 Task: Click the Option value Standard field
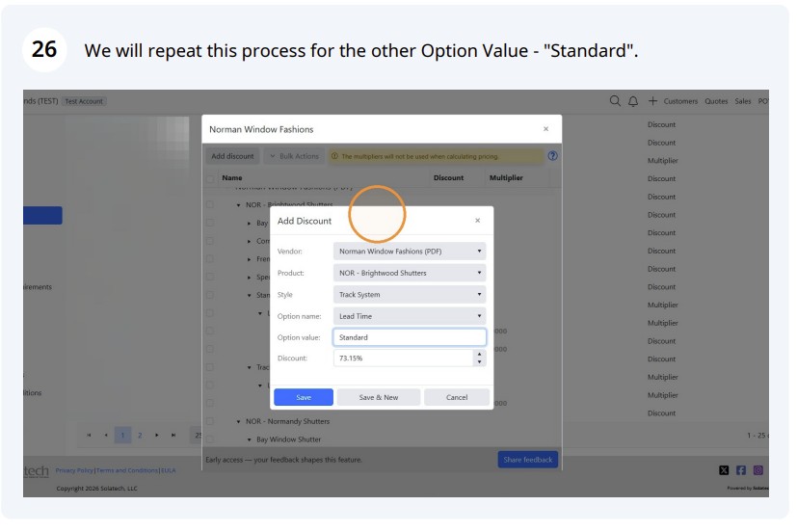[410, 337]
